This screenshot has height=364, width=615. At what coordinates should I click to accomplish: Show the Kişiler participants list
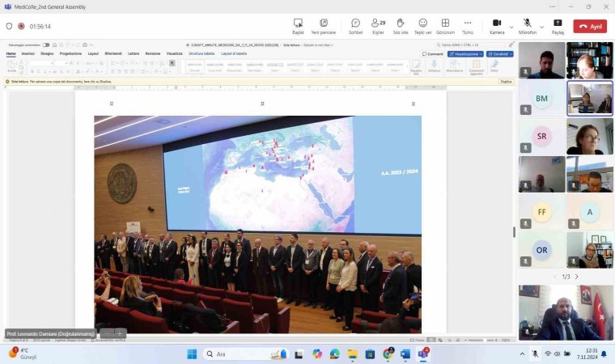(377, 25)
